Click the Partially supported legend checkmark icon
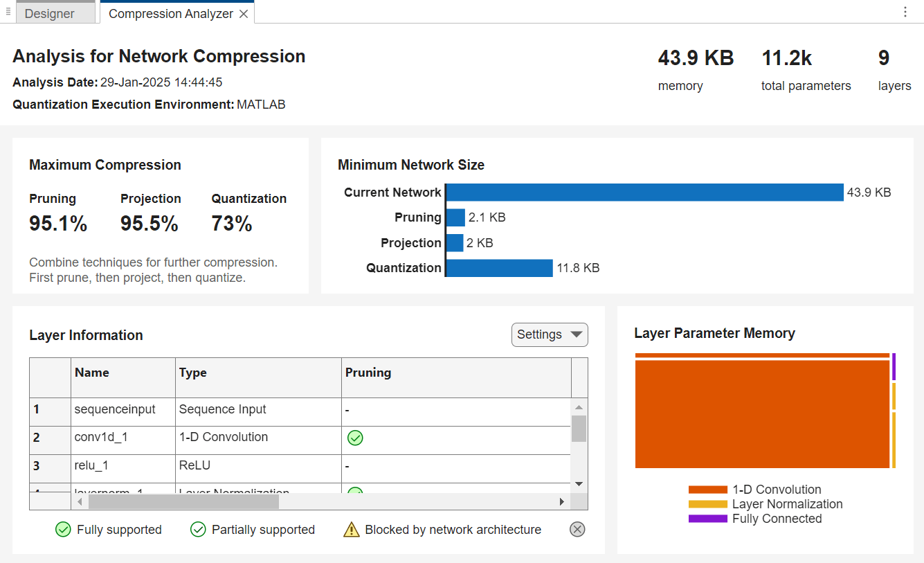This screenshot has width=924, height=563. point(198,530)
